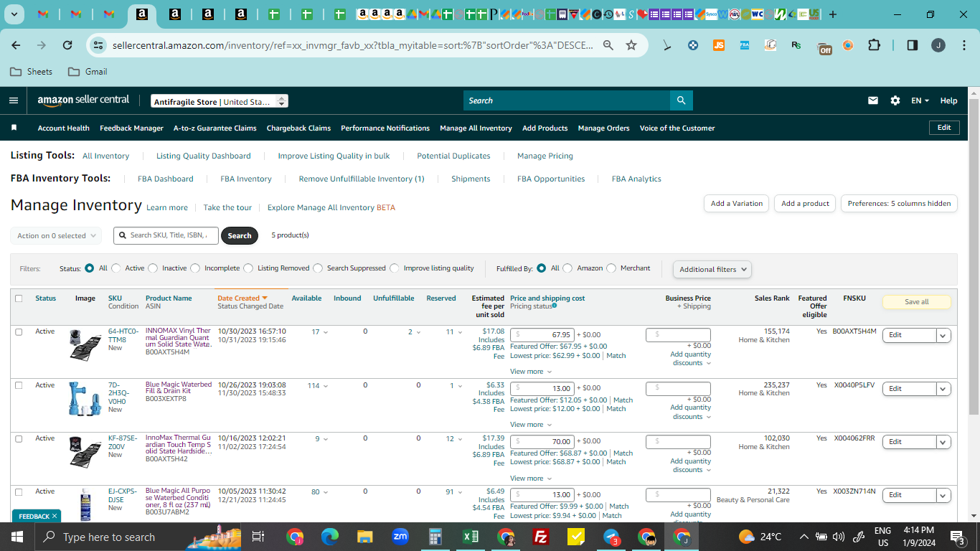
Task: Click the Add a product button
Action: [805, 204]
